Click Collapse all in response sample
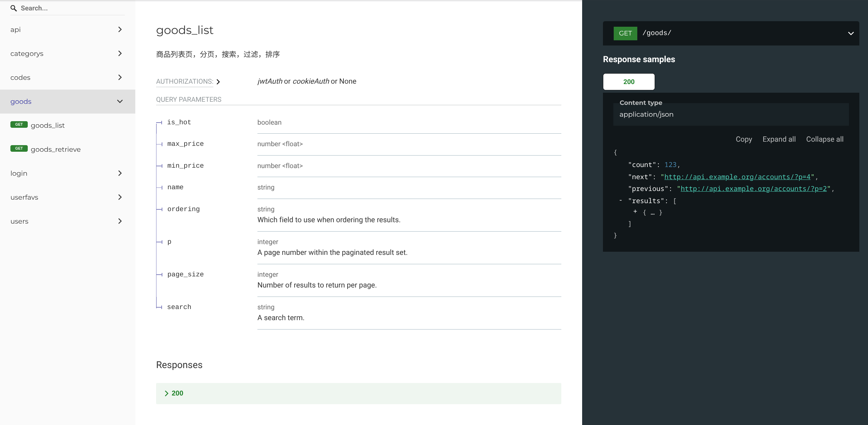 (x=824, y=139)
